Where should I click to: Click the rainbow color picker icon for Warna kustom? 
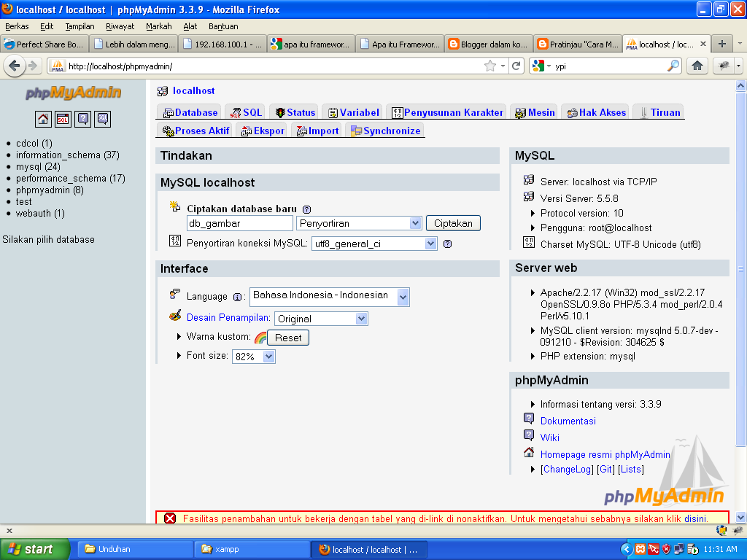260,338
